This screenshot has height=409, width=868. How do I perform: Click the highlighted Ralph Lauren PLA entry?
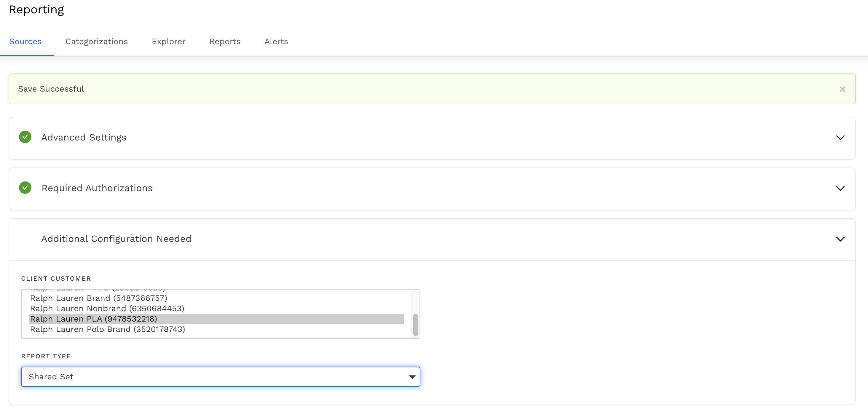[x=93, y=319]
